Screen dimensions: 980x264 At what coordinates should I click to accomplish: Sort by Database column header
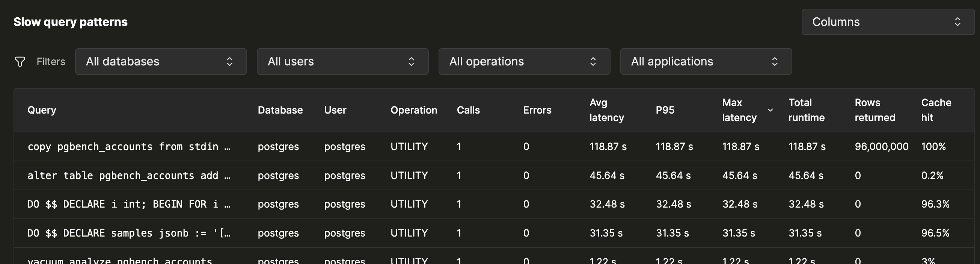click(x=280, y=110)
